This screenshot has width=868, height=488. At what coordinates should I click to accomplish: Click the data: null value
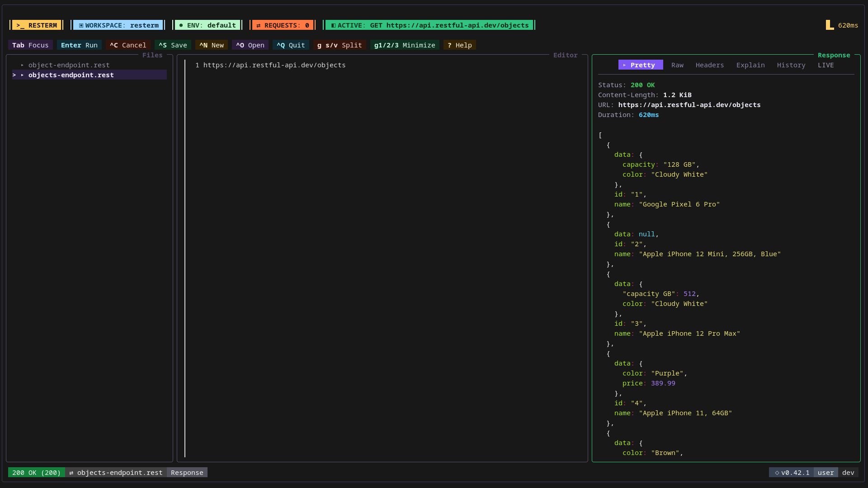coord(647,234)
